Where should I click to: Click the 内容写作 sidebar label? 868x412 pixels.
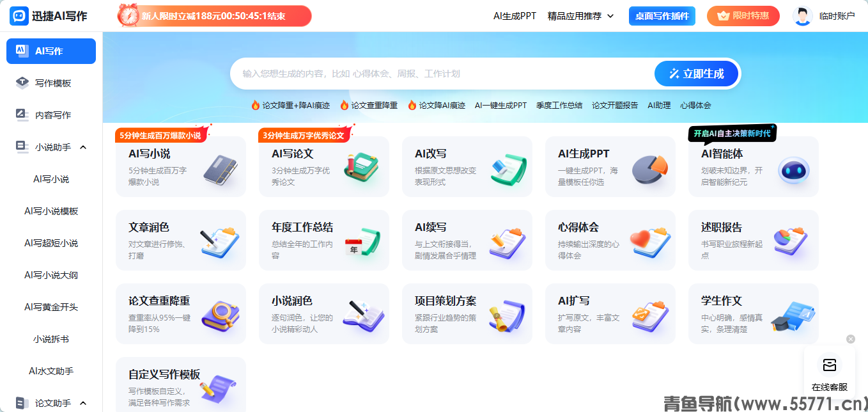[x=53, y=115]
